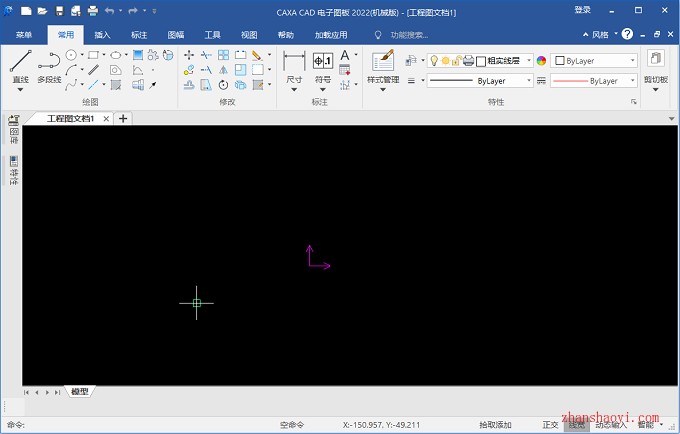The image size is (680, 434).
Task: Select the text tool 'A' icon
Action: tap(345, 55)
